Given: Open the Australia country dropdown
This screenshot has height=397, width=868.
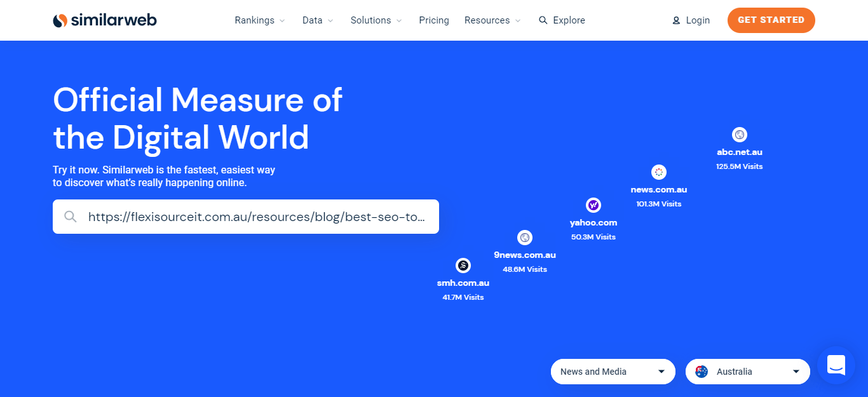Looking at the screenshot, I should pos(748,372).
